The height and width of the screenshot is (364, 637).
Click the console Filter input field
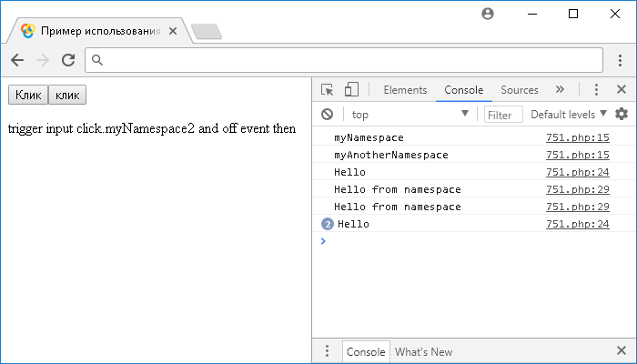(x=502, y=115)
